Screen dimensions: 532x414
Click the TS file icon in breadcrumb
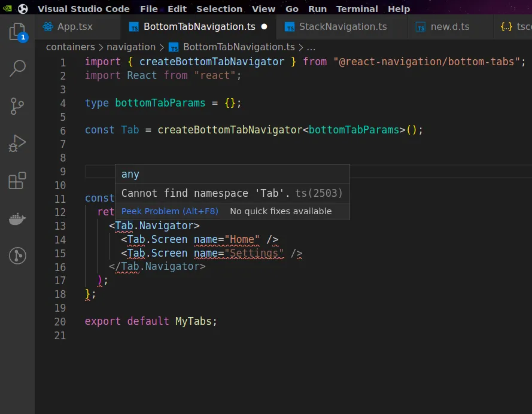174,47
